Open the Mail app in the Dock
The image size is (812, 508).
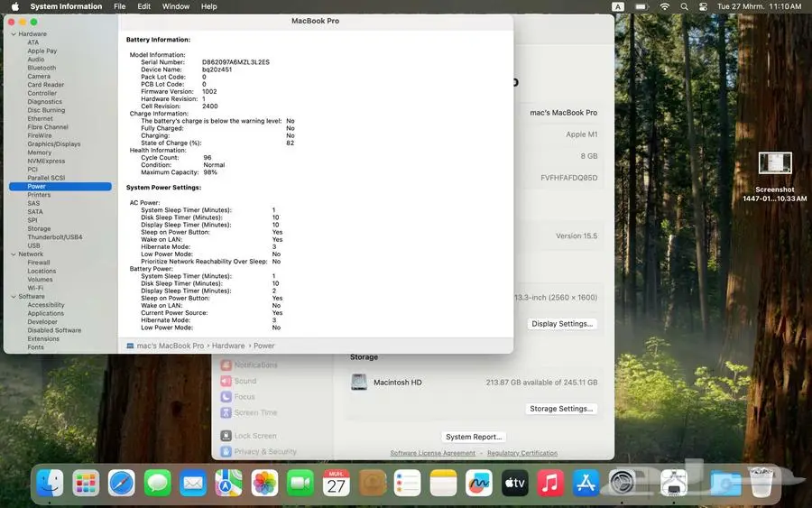[193, 483]
